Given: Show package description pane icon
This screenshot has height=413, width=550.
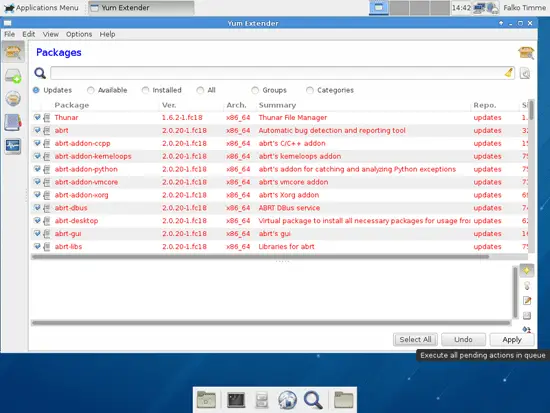Looking at the screenshot, I should click(x=526, y=270).
